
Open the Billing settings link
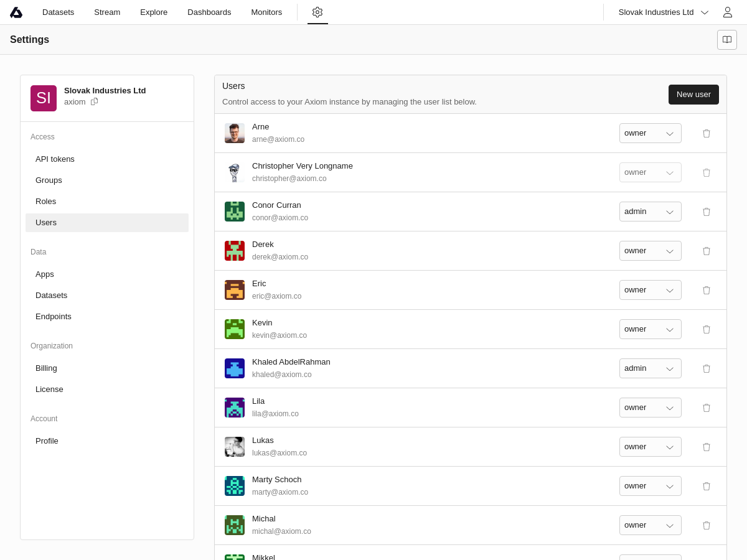tap(46, 368)
